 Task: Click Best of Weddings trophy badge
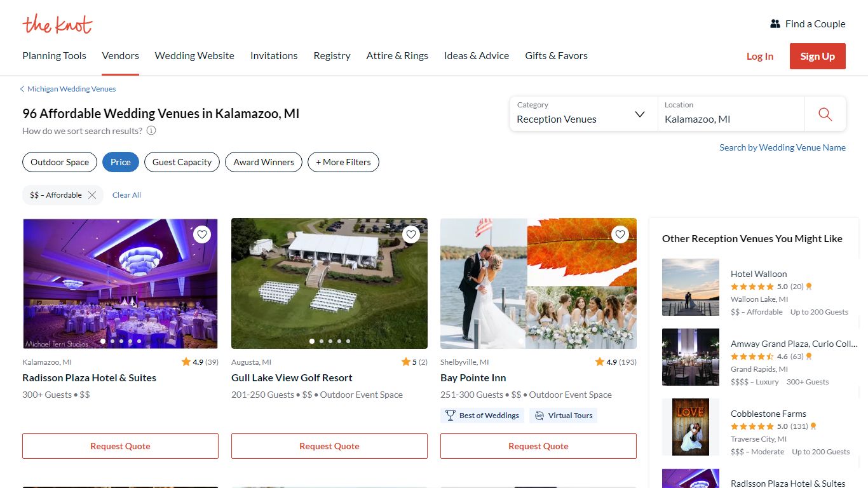[x=482, y=416]
